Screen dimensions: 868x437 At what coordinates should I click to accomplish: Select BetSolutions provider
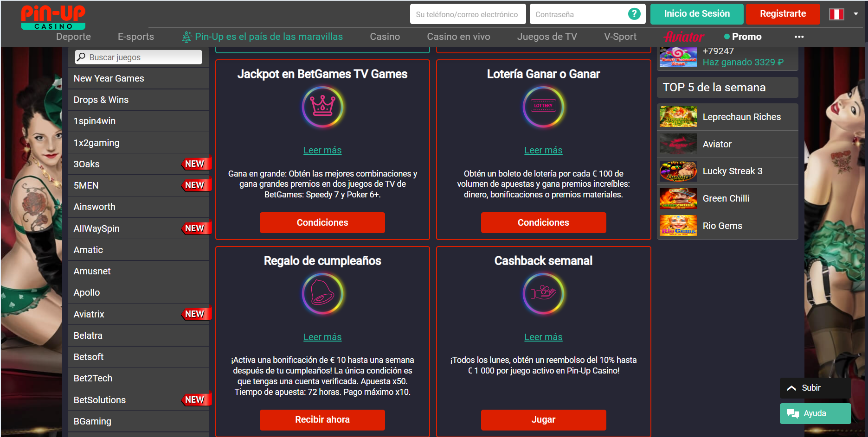(138, 400)
